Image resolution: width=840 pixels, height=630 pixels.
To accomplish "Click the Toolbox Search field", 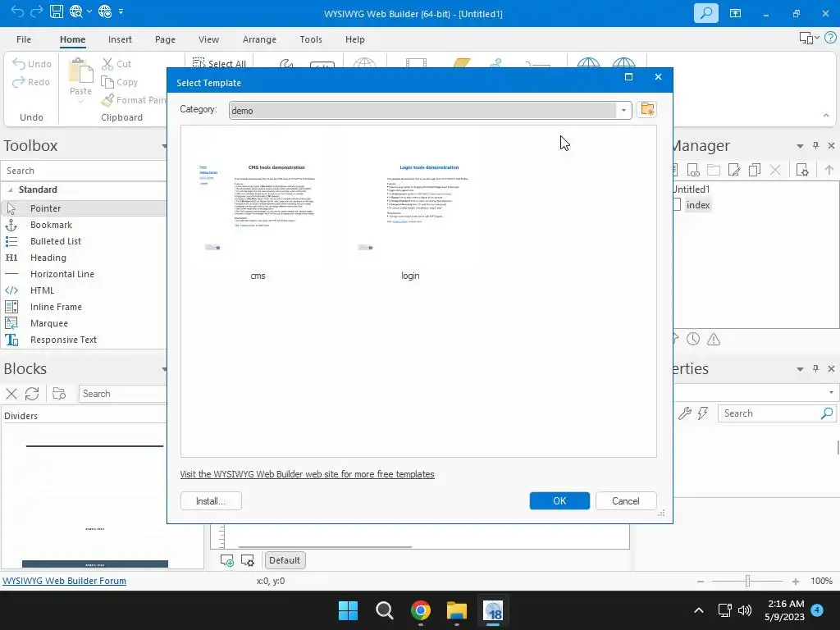I will coord(84,171).
